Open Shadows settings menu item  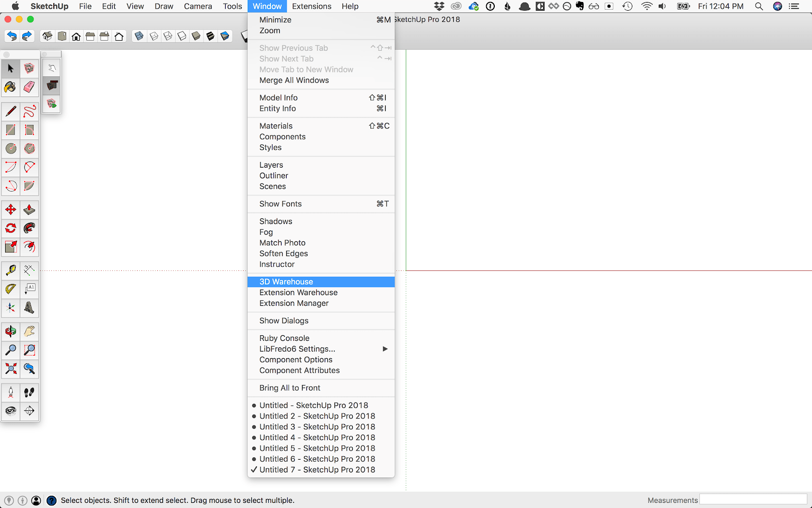click(321, 221)
